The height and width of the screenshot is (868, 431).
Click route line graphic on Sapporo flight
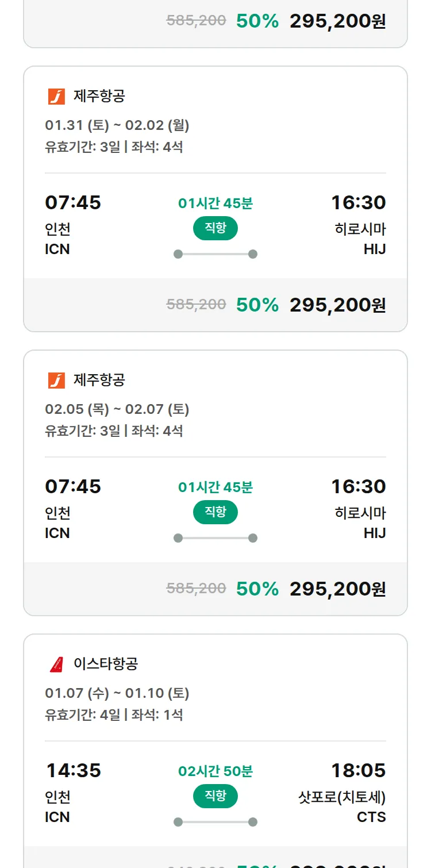coord(215,822)
